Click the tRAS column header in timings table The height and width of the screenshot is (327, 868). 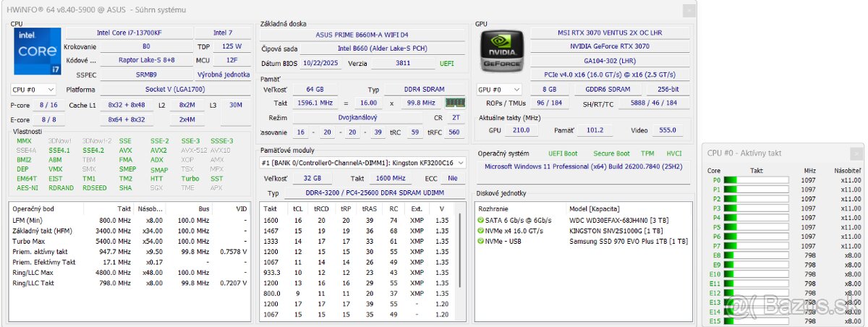coord(369,208)
